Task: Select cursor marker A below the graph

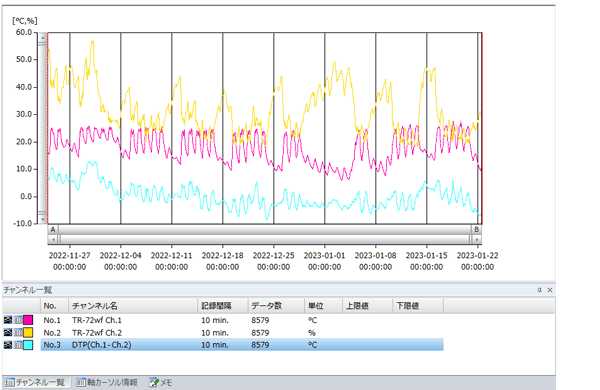Action: (x=53, y=230)
